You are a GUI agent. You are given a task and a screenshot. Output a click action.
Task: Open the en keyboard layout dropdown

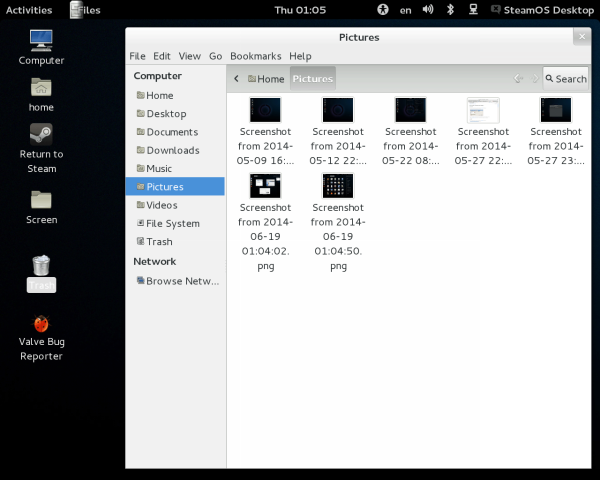coord(405,10)
